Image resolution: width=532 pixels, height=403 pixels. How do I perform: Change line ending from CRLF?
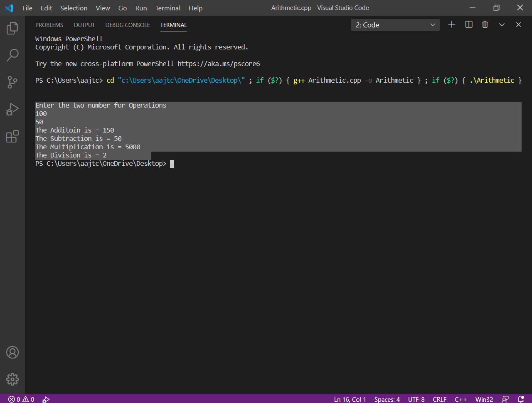[439, 399]
